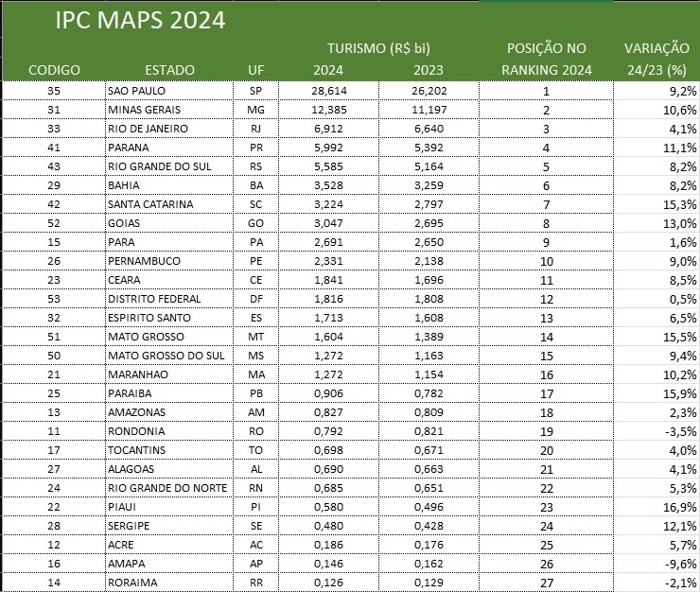The image size is (700, 592).
Task: Click the CEARA state cell
Action: point(169,280)
